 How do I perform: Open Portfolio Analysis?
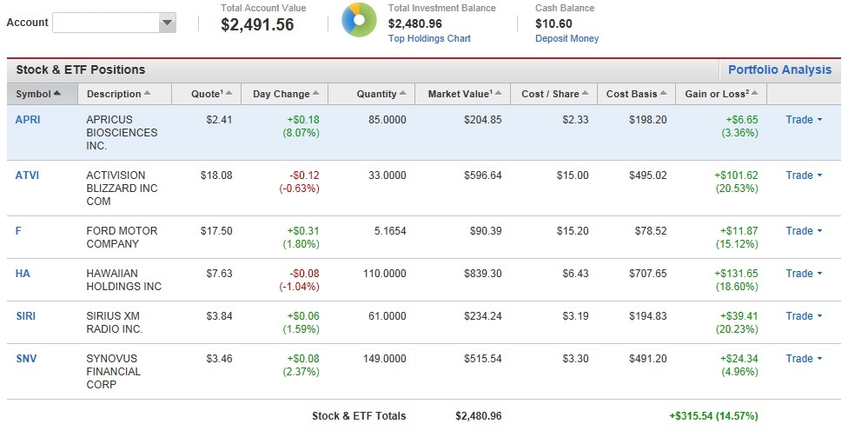pos(779,70)
